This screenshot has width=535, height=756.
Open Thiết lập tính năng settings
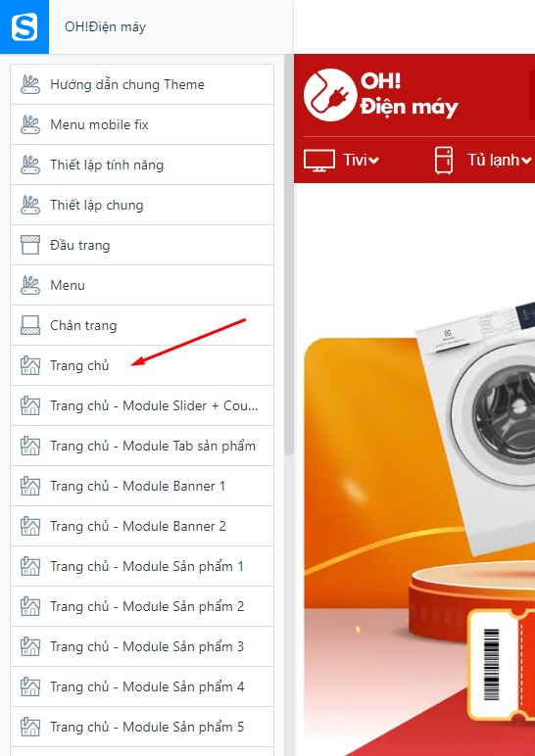[142, 165]
